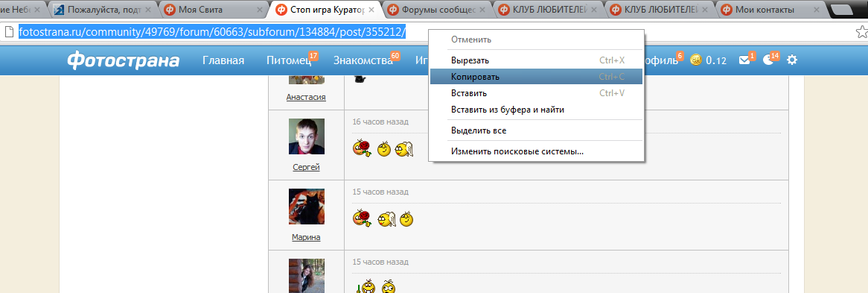Screen dimensions: 868x293
Task: Open Марина's profile link
Action: (x=306, y=237)
